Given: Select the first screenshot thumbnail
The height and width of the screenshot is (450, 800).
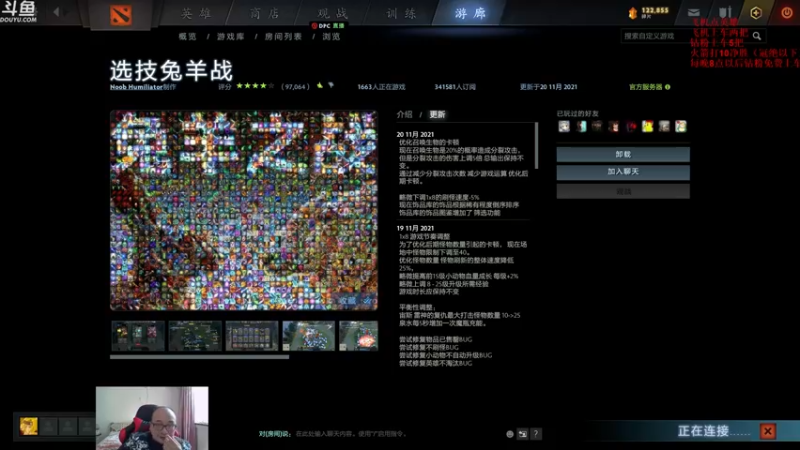Looking at the screenshot, I should [138, 336].
